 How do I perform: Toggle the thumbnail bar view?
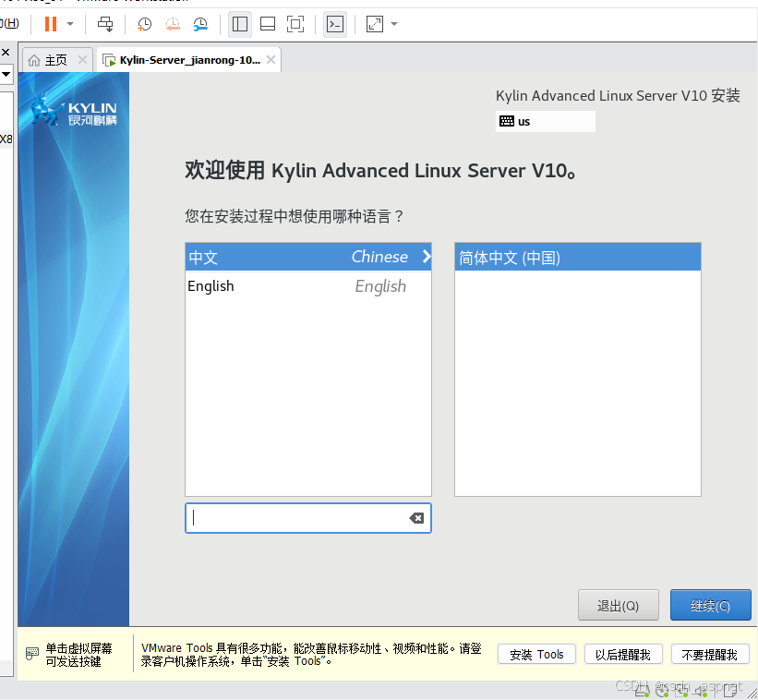click(268, 24)
